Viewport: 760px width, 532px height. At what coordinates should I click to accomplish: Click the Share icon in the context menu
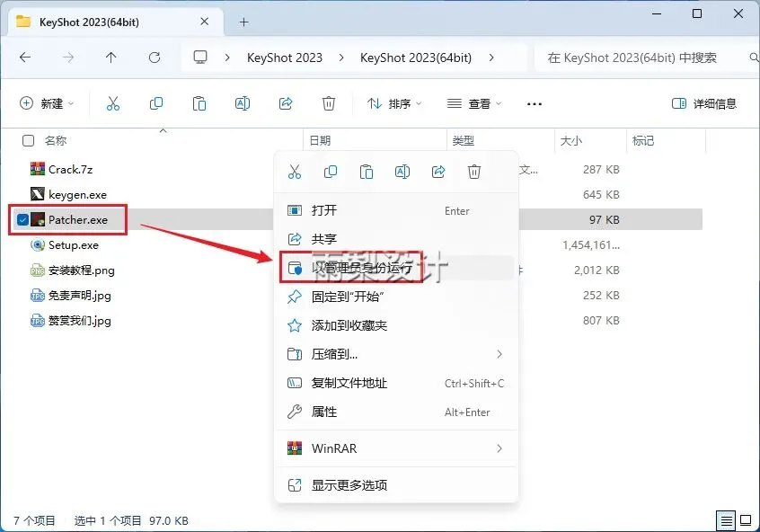pos(438,172)
